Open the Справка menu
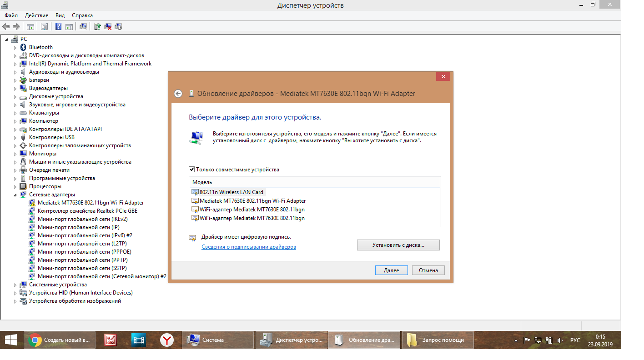Viewport: 644px width, 360px height. pos(82,15)
